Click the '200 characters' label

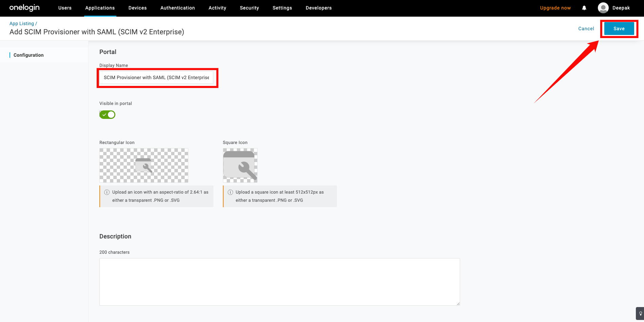point(114,252)
